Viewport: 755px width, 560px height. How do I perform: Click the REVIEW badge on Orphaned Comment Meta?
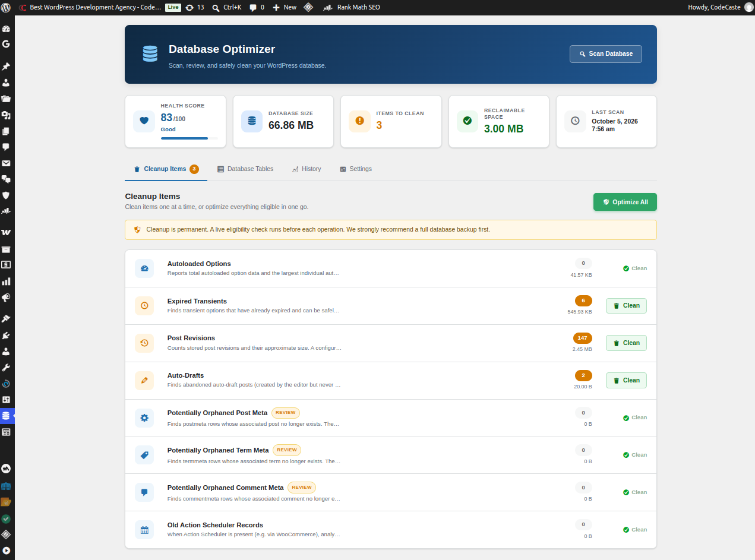coord(302,488)
